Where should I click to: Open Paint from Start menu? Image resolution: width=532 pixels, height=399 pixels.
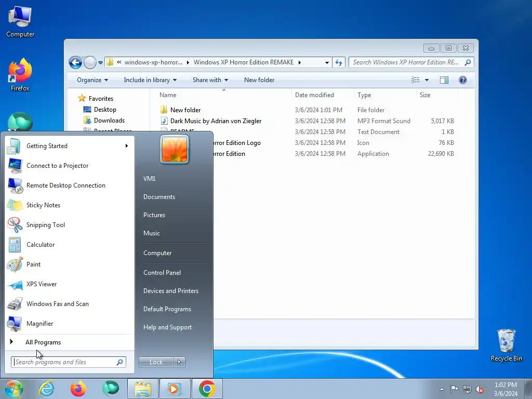click(70, 264)
